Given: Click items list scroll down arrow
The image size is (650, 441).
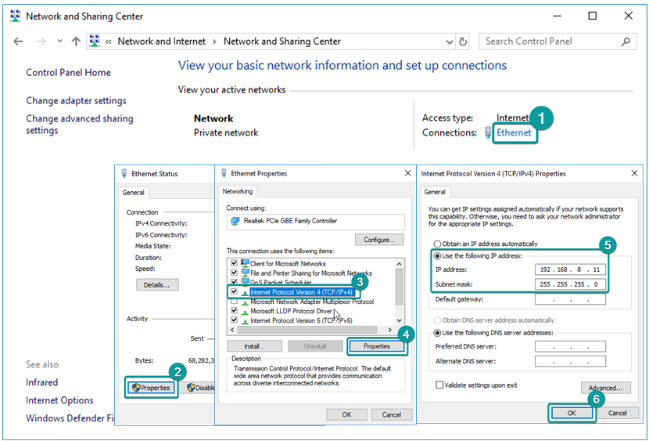Looking at the screenshot, I should point(399,320).
